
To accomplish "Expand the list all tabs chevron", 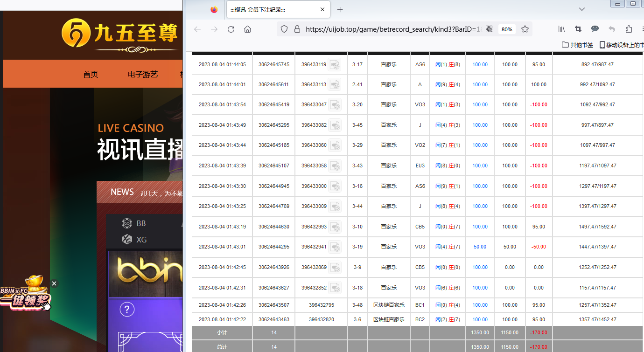I will point(581,9).
